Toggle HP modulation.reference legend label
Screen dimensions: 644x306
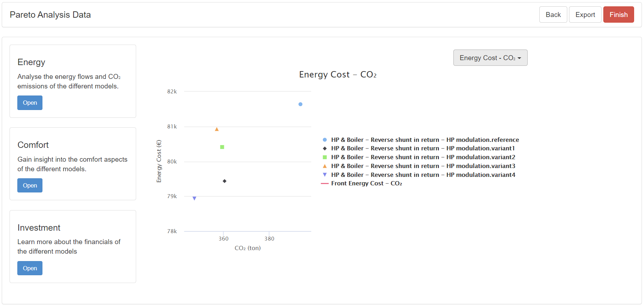point(425,140)
